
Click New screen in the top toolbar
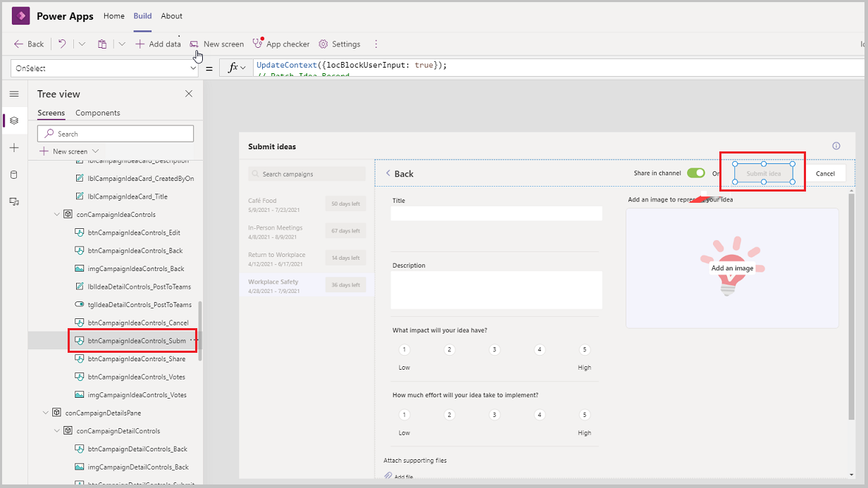(x=216, y=44)
